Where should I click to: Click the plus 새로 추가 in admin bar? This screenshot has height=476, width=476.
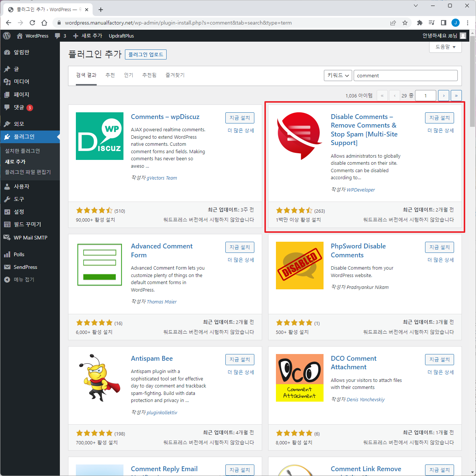click(87, 36)
